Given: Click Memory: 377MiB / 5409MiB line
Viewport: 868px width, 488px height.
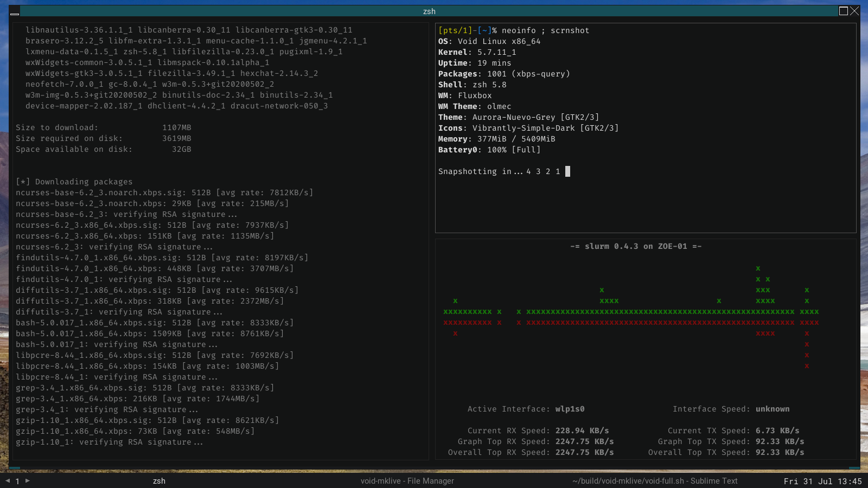Looking at the screenshot, I should pyautogui.click(x=497, y=139).
